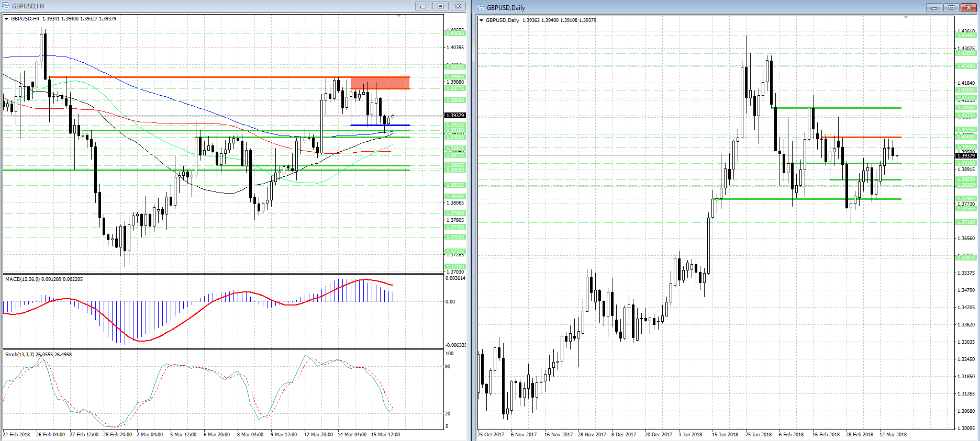The width and height of the screenshot is (980, 441).
Task: Click the MACD(12,26,9) indicator label
Action: tap(43, 279)
